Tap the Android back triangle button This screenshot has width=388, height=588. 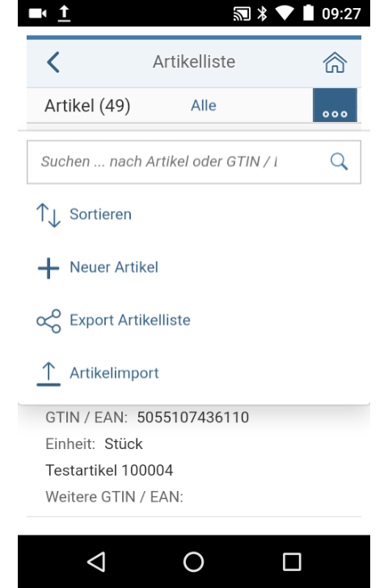click(x=96, y=562)
